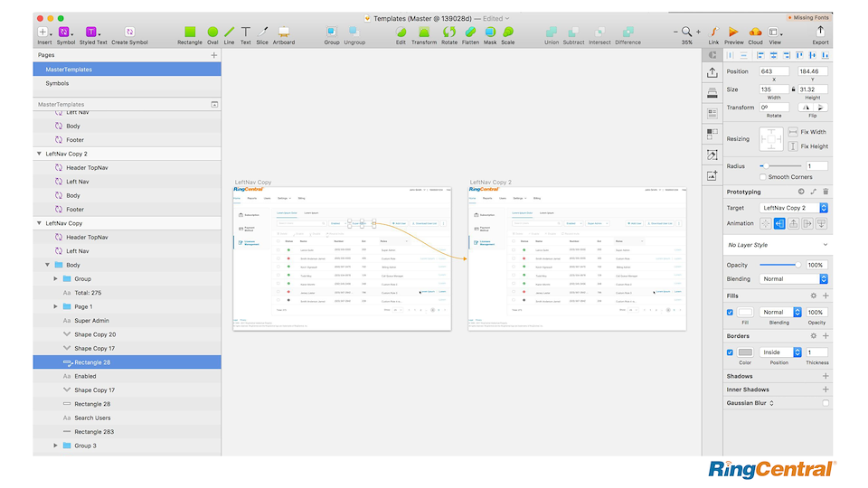
Task: Click the Export icon in toolbar
Action: 820,33
